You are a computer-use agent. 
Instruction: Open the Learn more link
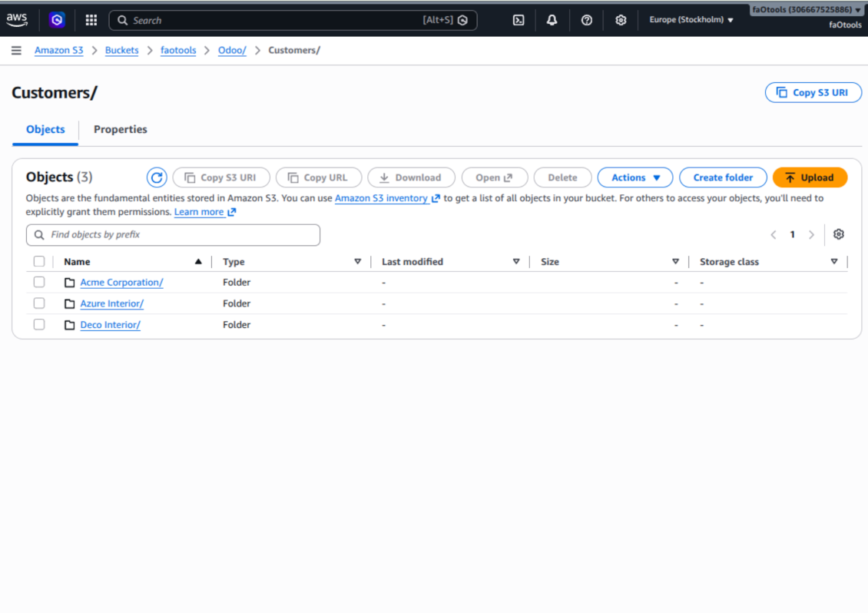199,212
